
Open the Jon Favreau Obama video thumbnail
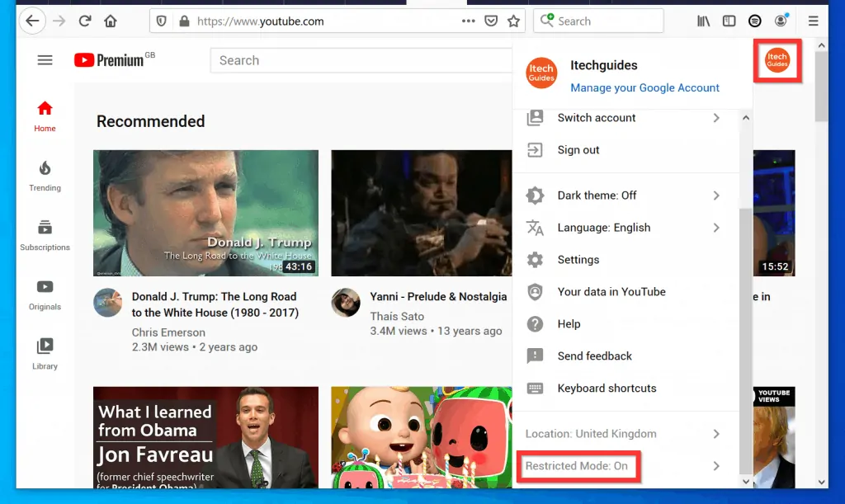tap(205, 437)
